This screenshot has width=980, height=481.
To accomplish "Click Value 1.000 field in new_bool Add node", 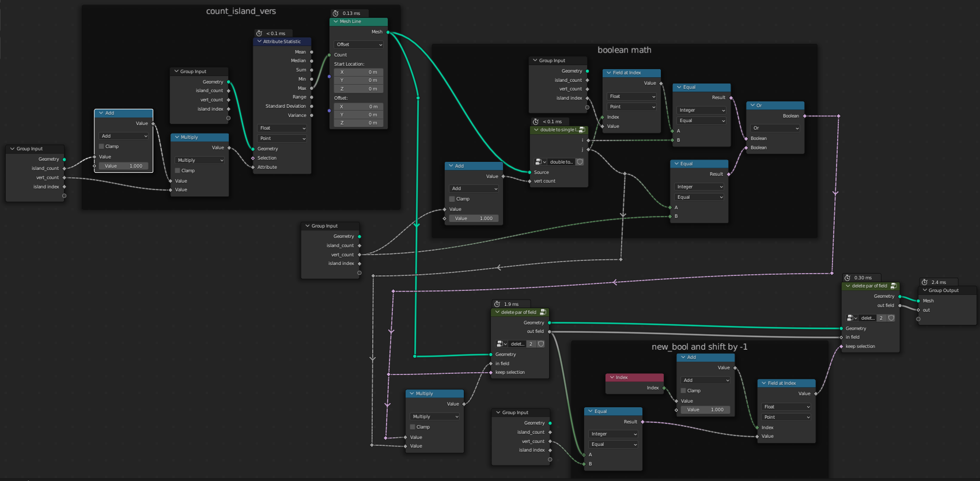I will pyautogui.click(x=705, y=410).
